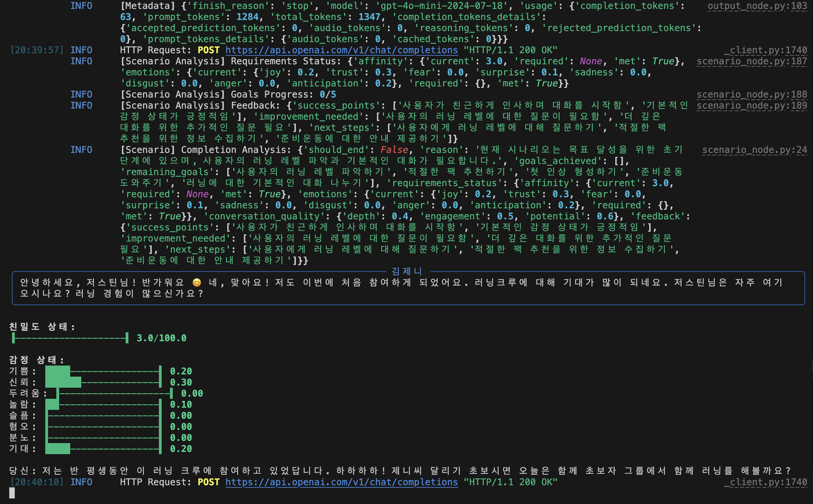Click the smiling emoji in 김제니's message
Viewport: 813px width, 504px height.
197,283
